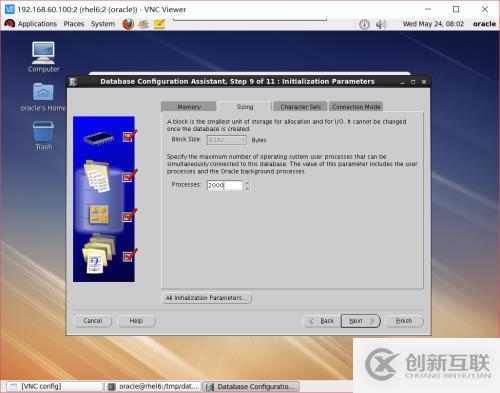Click the mail client icon in the top panel
This screenshot has width=500, height=393.
[x=144, y=24]
